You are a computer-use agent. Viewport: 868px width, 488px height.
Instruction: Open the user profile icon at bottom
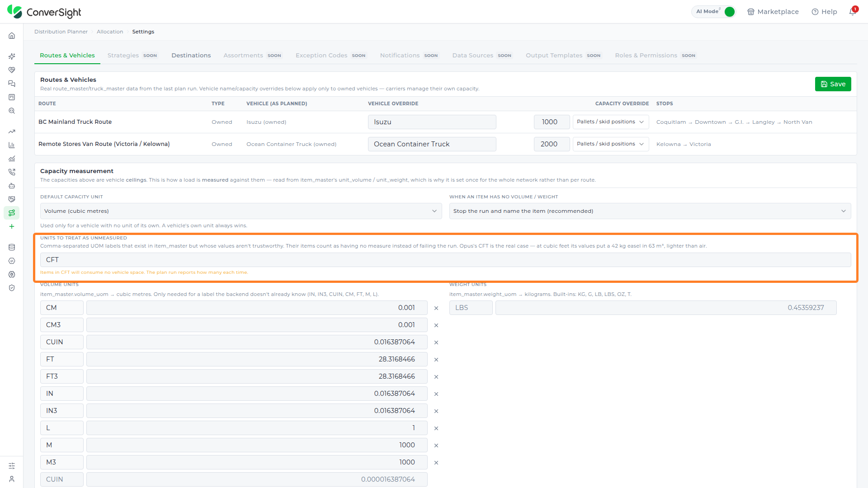coord(12,479)
